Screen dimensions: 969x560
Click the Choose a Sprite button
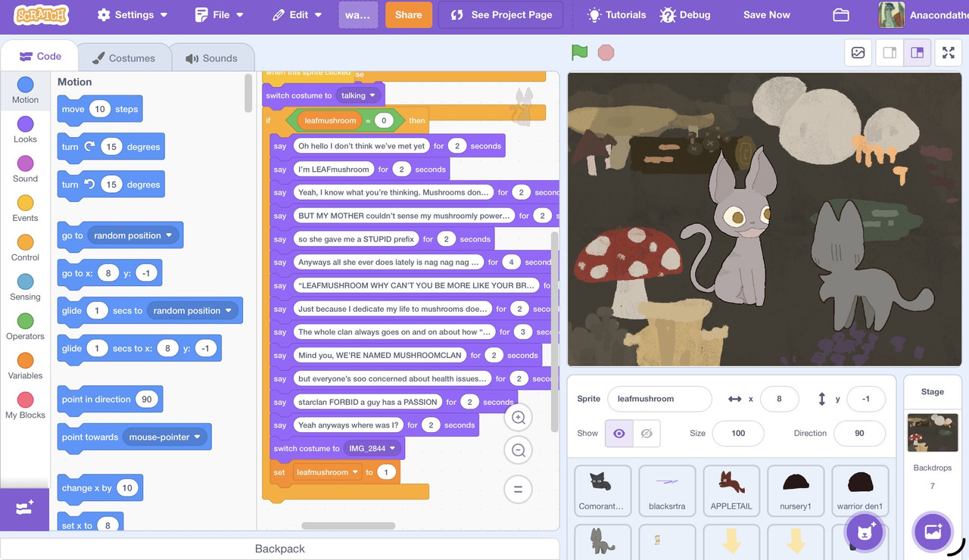click(x=865, y=531)
